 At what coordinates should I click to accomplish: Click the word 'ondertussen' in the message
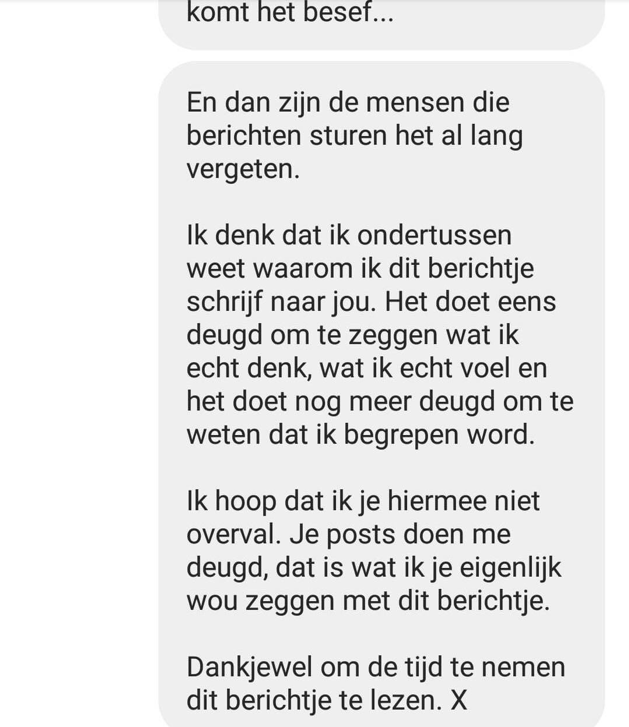coord(434,235)
